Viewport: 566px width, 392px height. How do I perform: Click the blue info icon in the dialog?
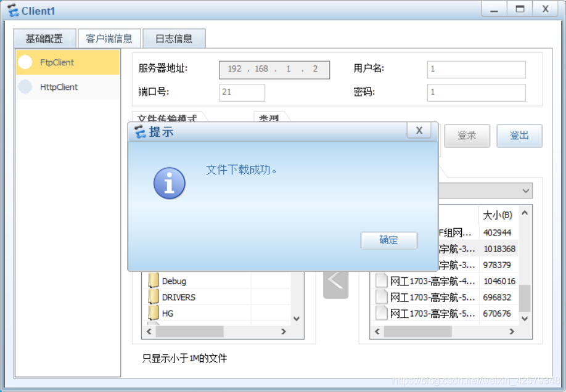coord(170,183)
